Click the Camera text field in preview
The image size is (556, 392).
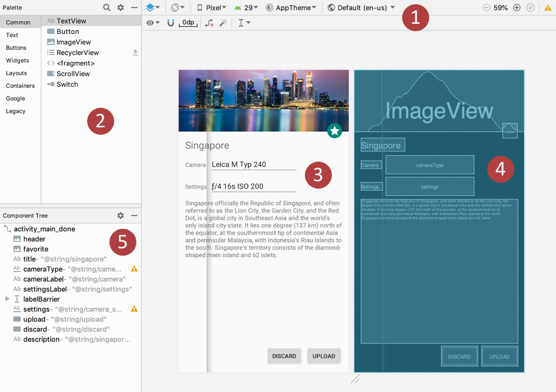[254, 165]
